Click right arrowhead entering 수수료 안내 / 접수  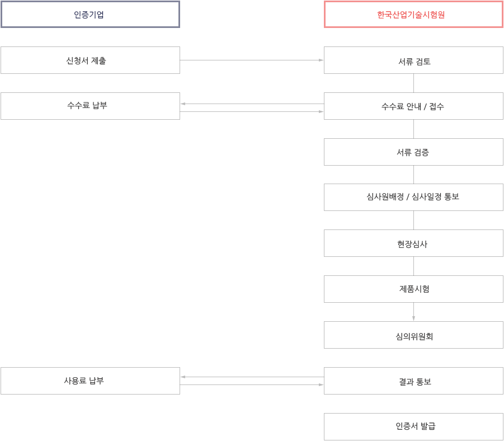point(321,111)
